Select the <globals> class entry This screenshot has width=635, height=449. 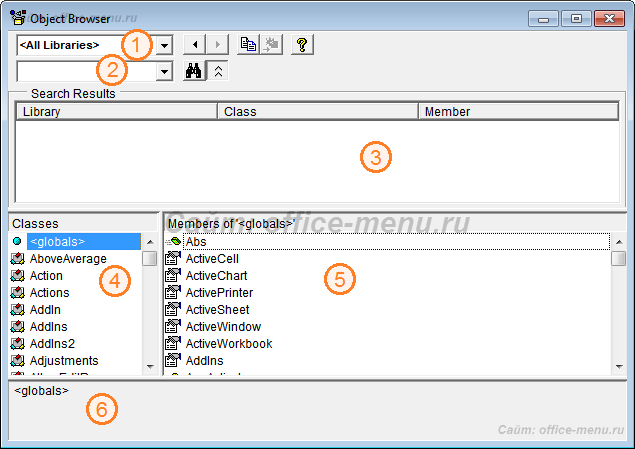pyautogui.click(x=84, y=241)
